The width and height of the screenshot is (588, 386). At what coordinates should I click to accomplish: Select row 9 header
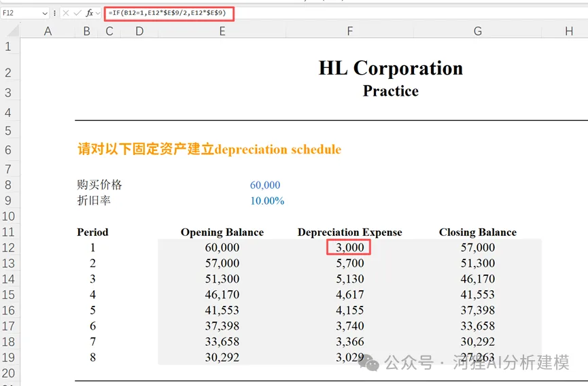(x=9, y=200)
